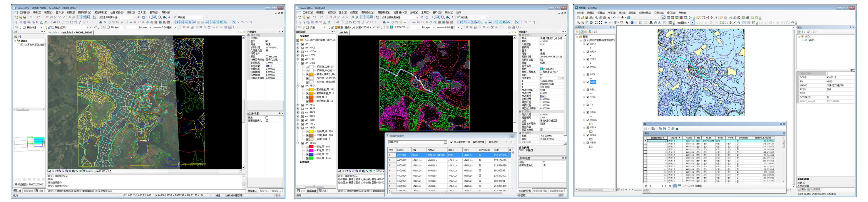Open 辅助特征 dropdown in 70008_70007 window
The image size is (868, 202).
pos(41,28)
